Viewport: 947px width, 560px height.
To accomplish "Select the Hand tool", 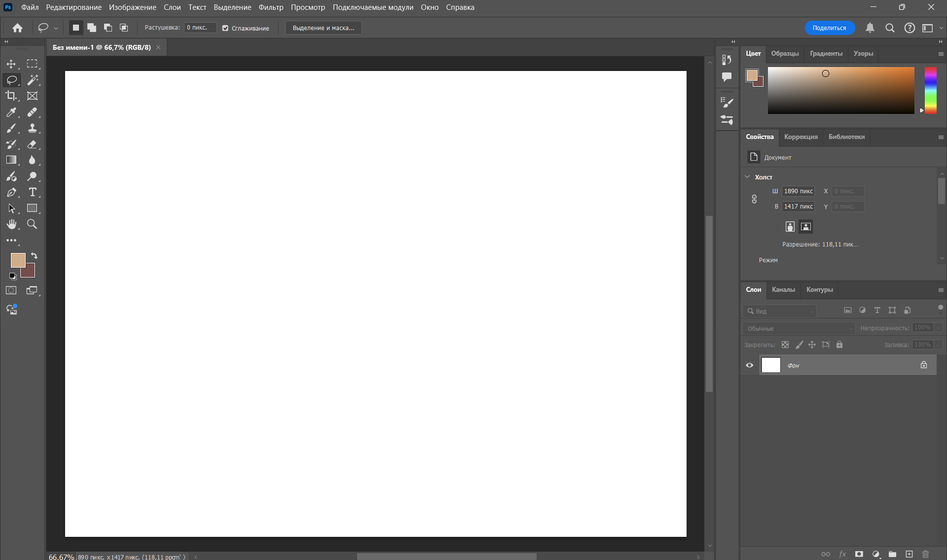I will pyautogui.click(x=11, y=224).
